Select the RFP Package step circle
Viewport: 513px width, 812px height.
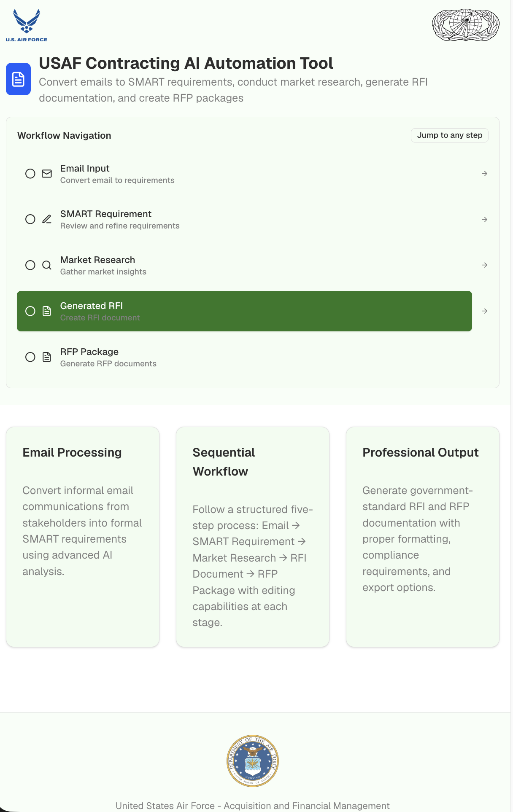30,357
